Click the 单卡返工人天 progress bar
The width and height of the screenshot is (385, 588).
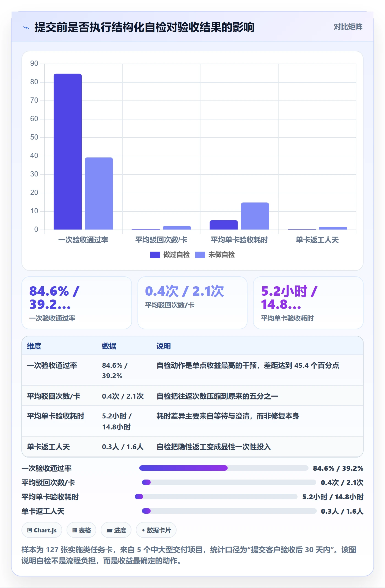tap(229, 511)
